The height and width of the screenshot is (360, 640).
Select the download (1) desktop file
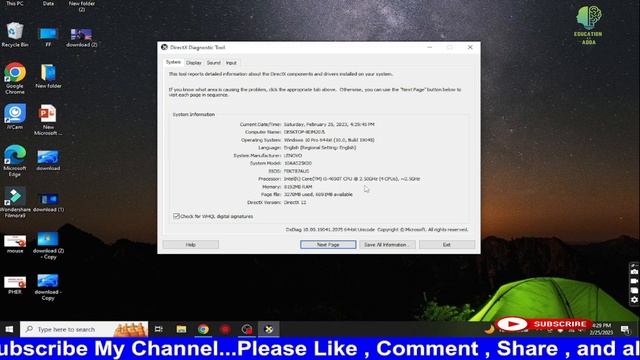click(x=48, y=202)
